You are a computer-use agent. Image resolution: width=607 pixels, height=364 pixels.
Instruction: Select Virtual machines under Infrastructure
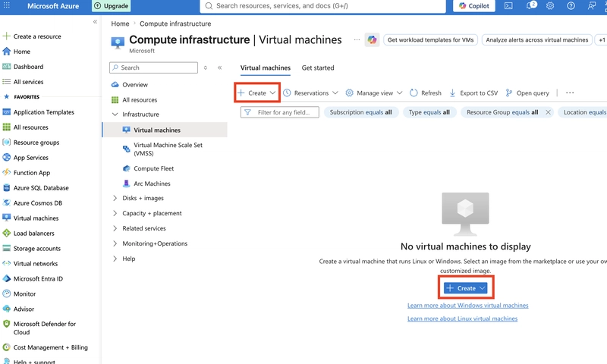165,130
